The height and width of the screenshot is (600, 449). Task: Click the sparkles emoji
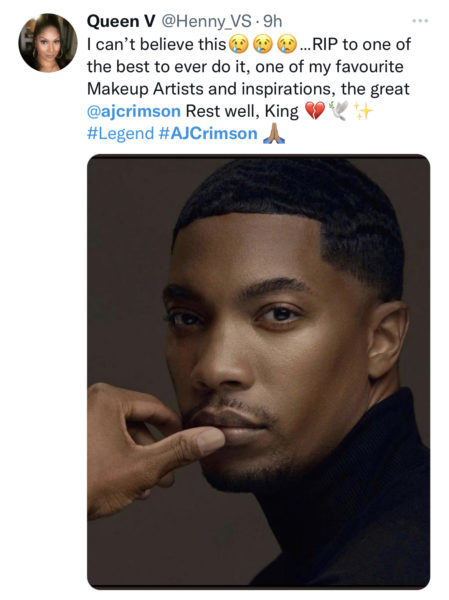363,111
